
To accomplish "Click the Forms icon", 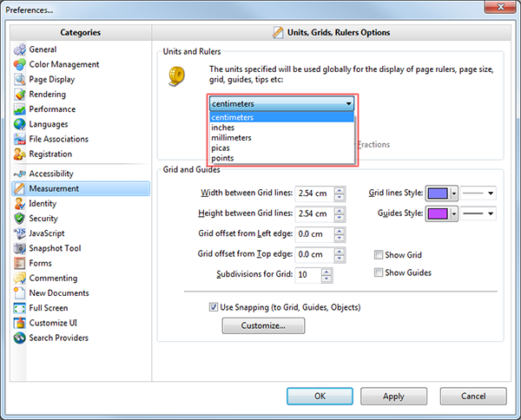I will pos(20,263).
